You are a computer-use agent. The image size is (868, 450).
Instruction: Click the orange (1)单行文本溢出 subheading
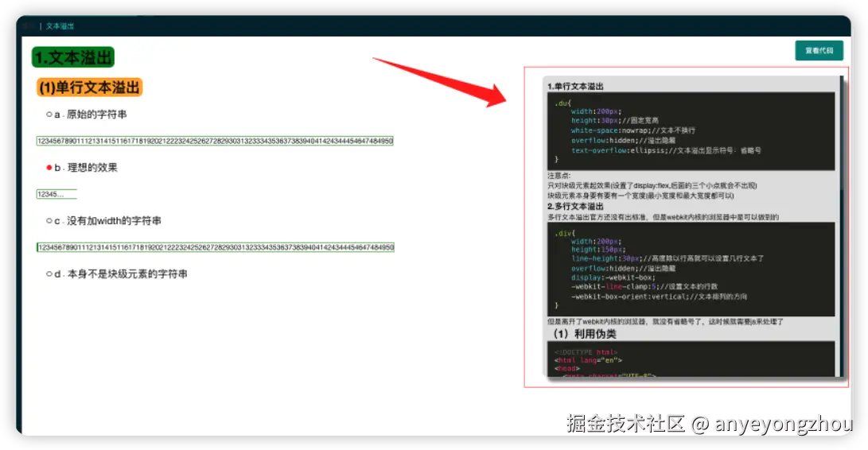coord(90,87)
